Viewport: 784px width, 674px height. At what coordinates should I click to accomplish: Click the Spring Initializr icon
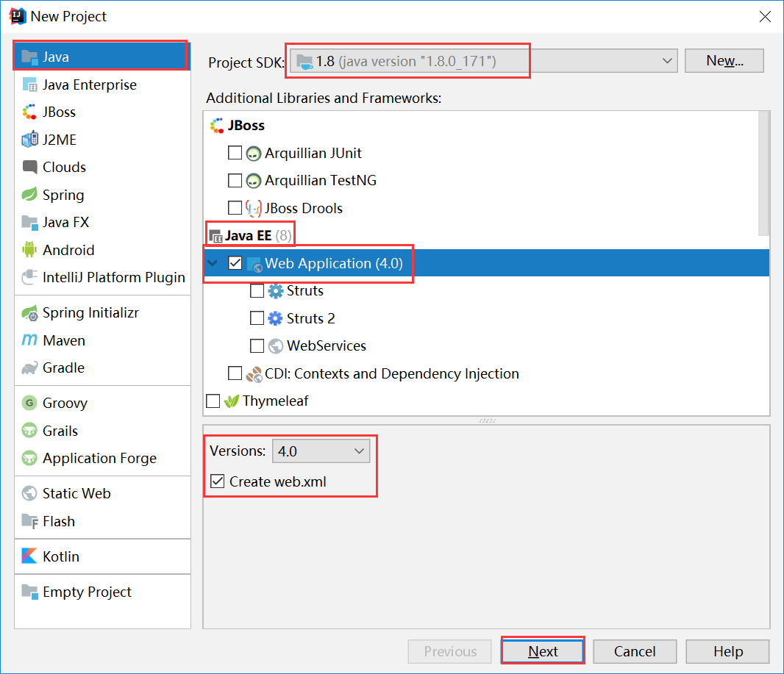29,313
